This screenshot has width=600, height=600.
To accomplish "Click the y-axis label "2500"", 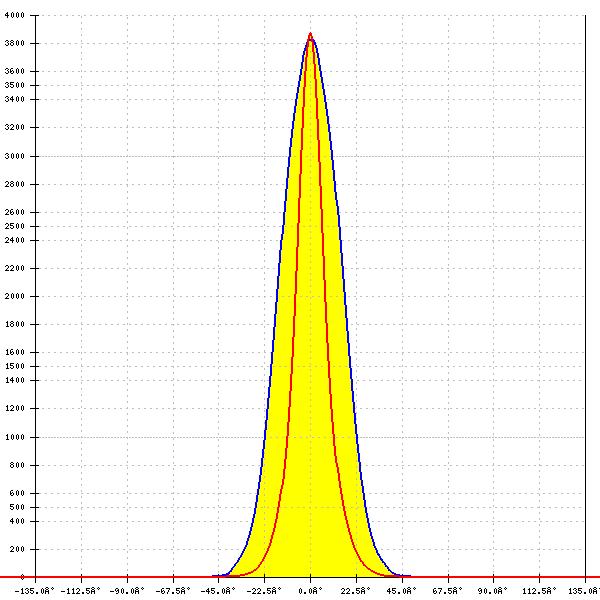I will click(15, 226).
